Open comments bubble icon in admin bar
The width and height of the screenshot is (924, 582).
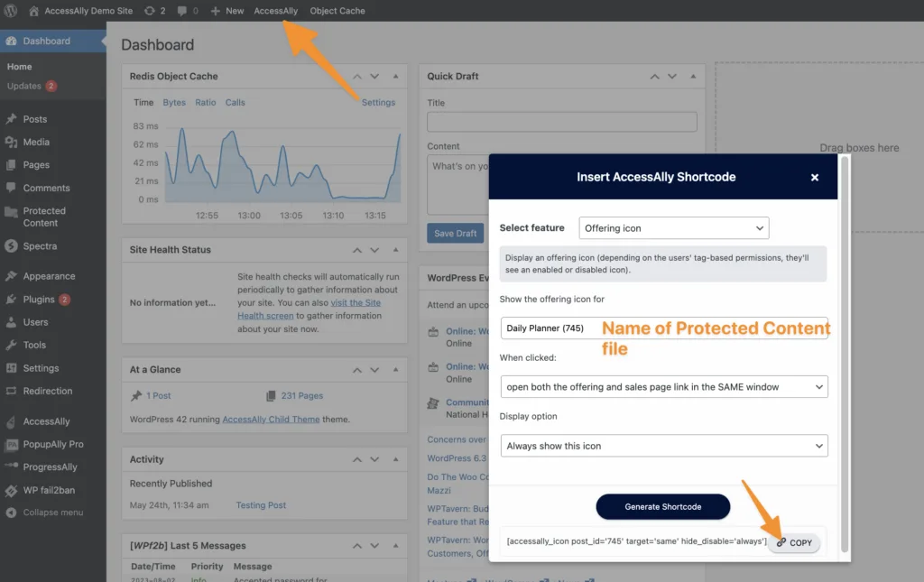point(183,11)
